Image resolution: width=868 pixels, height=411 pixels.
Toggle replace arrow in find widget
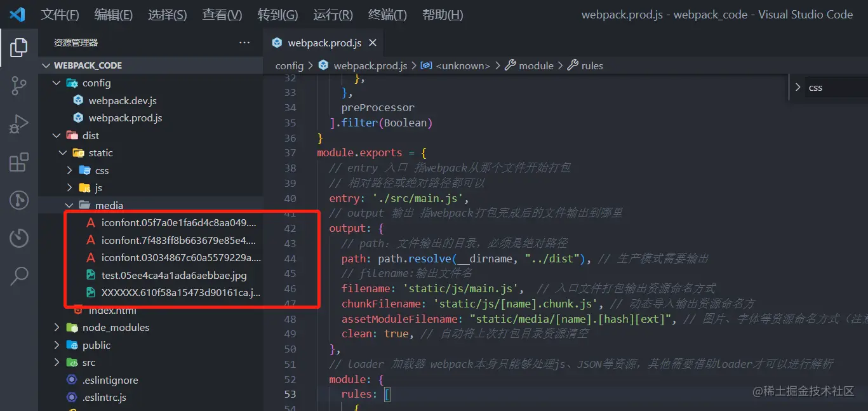(x=798, y=88)
